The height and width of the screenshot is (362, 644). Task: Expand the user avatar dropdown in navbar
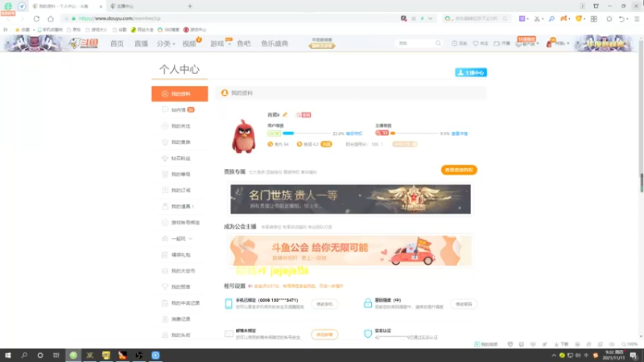(x=558, y=43)
